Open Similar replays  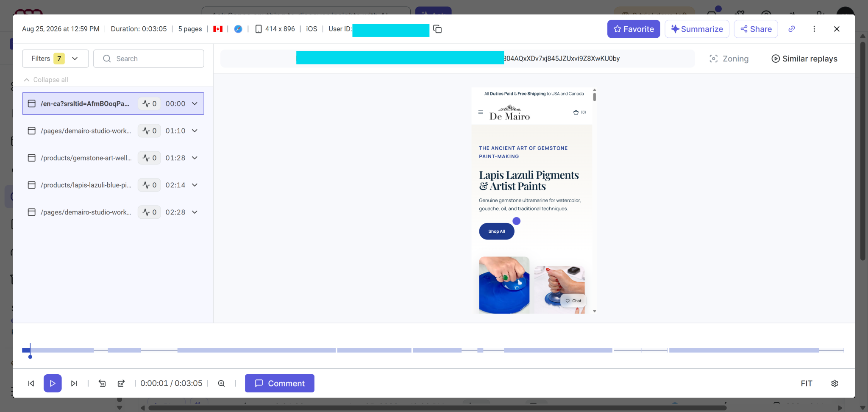point(804,58)
